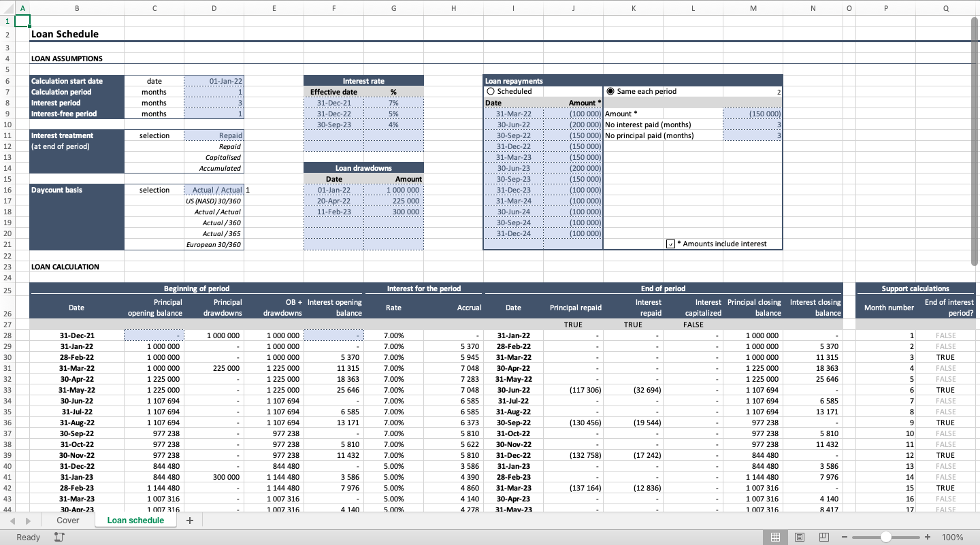The width and height of the screenshot is (980, 545).
Task: Select column header M
Action: coord(753,8)
